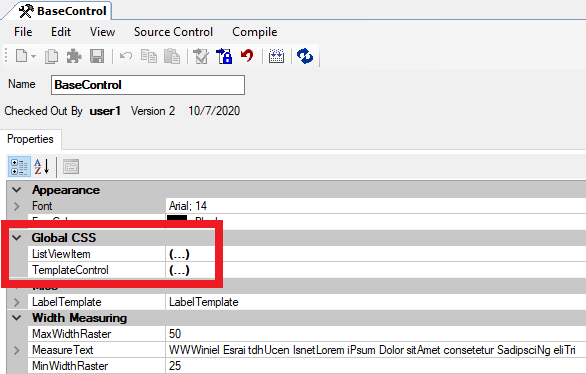
Task: Collapse the Width Measuring category
Action: (16, 318)
